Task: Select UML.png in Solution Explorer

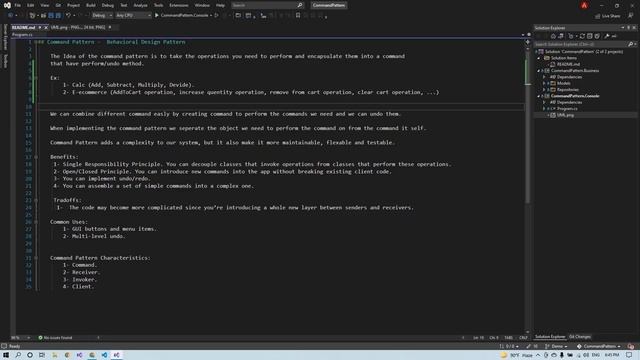Action: pos(565,115)
